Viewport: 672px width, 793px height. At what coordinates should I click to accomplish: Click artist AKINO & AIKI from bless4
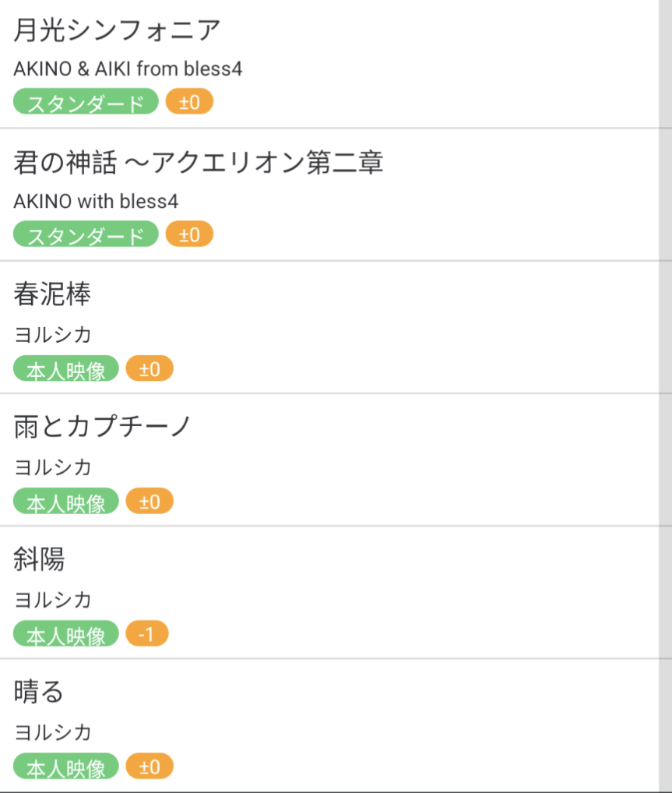[x=128, y=69]
